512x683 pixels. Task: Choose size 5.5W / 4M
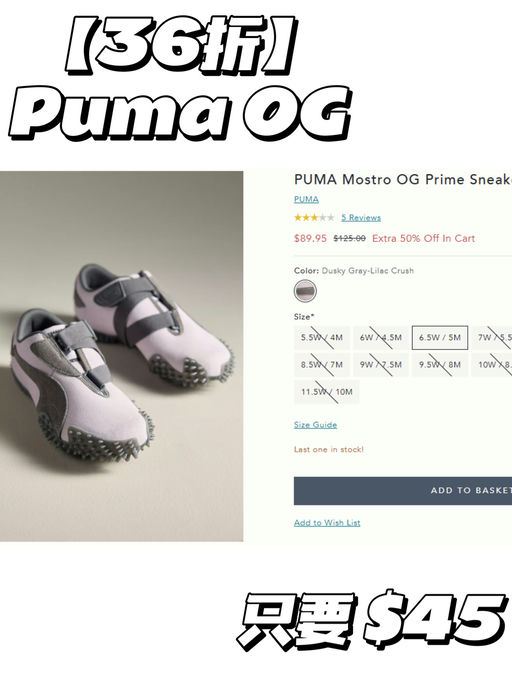(x=322, y=338)
